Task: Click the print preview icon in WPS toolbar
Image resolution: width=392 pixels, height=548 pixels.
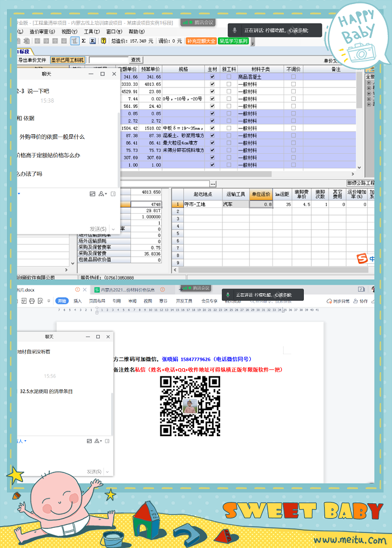Action: point(40,301)
